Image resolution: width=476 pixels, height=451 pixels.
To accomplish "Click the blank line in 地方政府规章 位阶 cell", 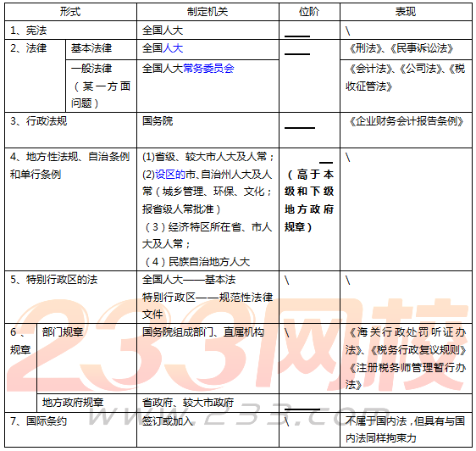I will [302, 409].
